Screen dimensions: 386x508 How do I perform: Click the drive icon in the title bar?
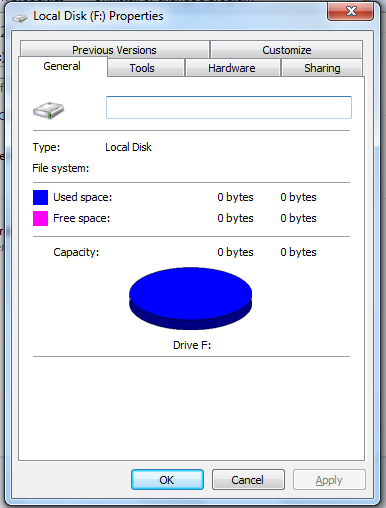tap(20, 18)
